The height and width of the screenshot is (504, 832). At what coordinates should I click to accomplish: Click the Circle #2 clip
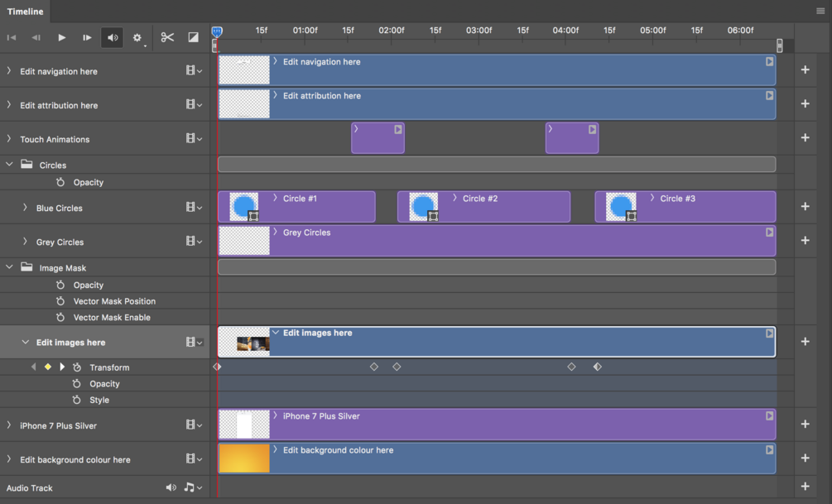[483, 207]
